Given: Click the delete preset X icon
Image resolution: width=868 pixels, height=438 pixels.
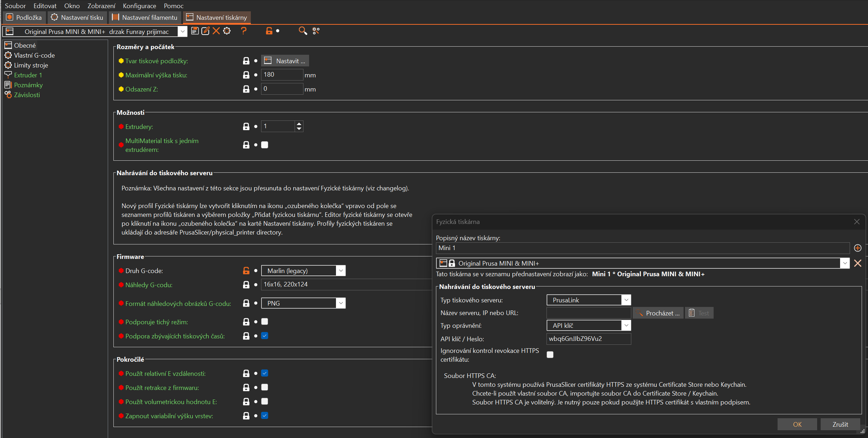Looking at the screenshot, I should (x=216, y=31).
